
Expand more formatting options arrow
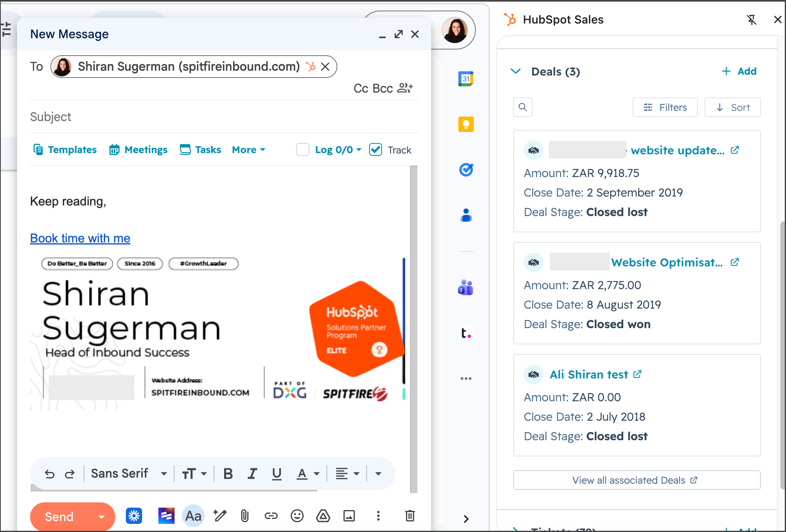(378, 474)
